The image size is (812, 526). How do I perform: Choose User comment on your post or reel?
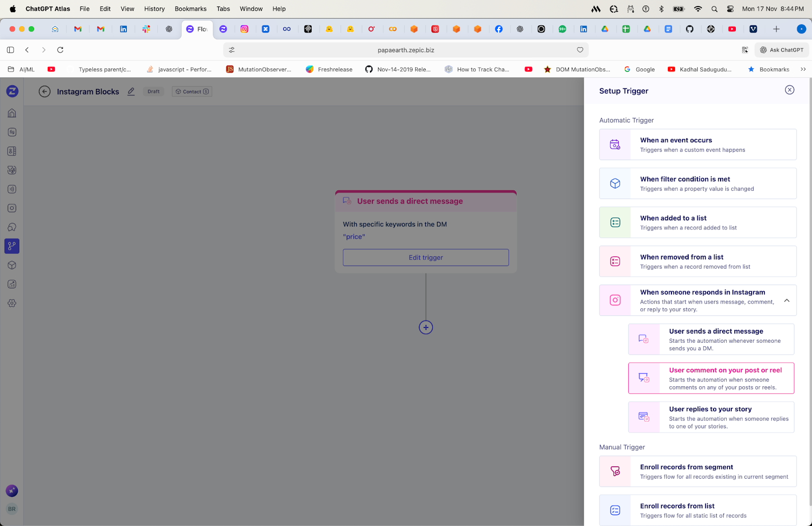point(711,378)
